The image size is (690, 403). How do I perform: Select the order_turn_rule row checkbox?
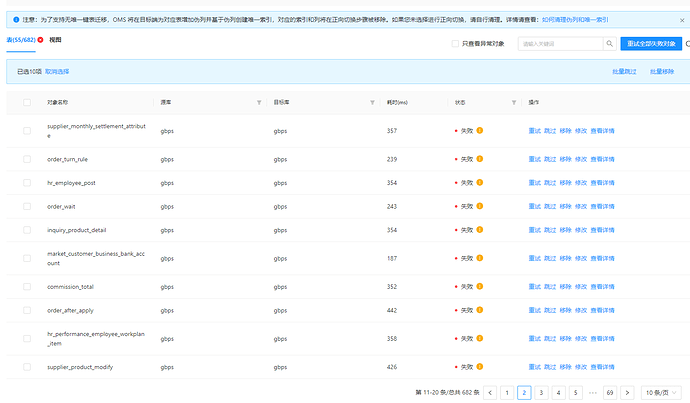27,159
